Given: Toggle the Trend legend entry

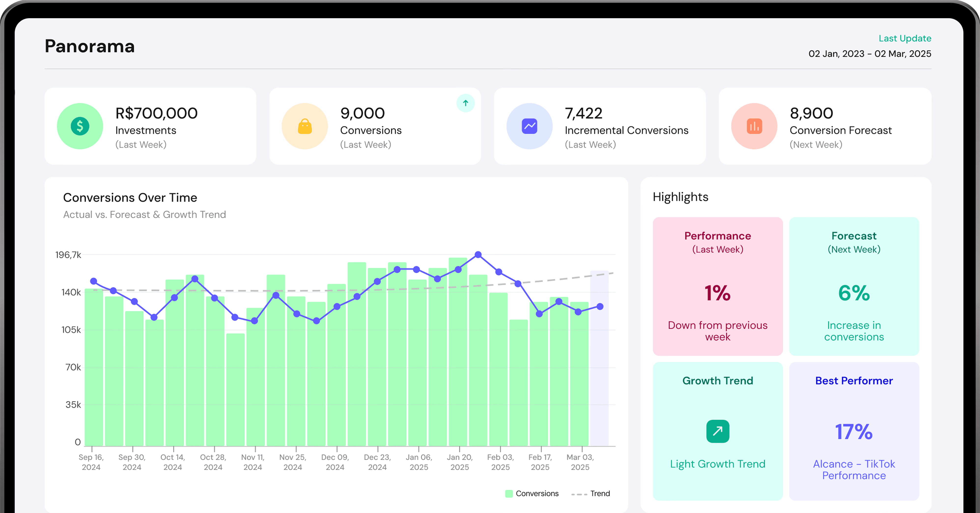Looking at the screenshot, I should (591, 494).
